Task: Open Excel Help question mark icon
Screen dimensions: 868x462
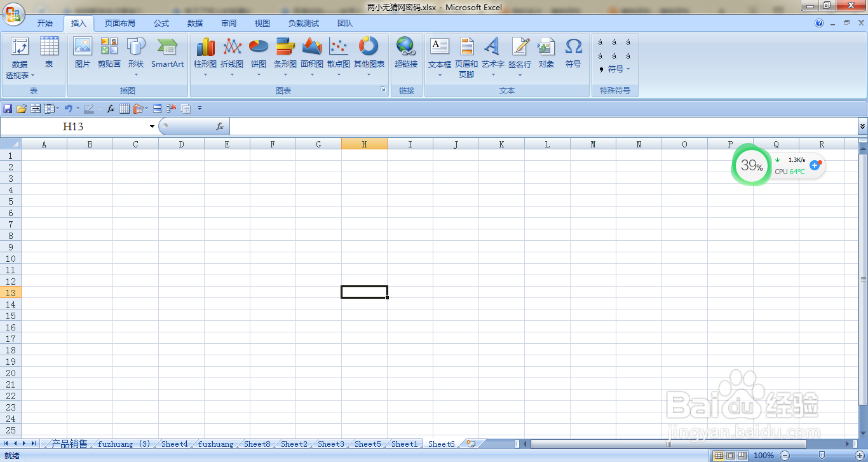Action: tap(819, 23)
